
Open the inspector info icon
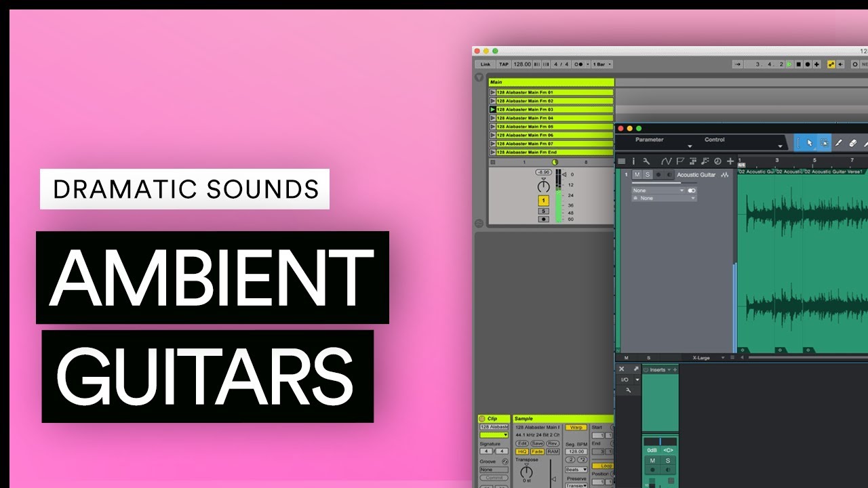633,161
